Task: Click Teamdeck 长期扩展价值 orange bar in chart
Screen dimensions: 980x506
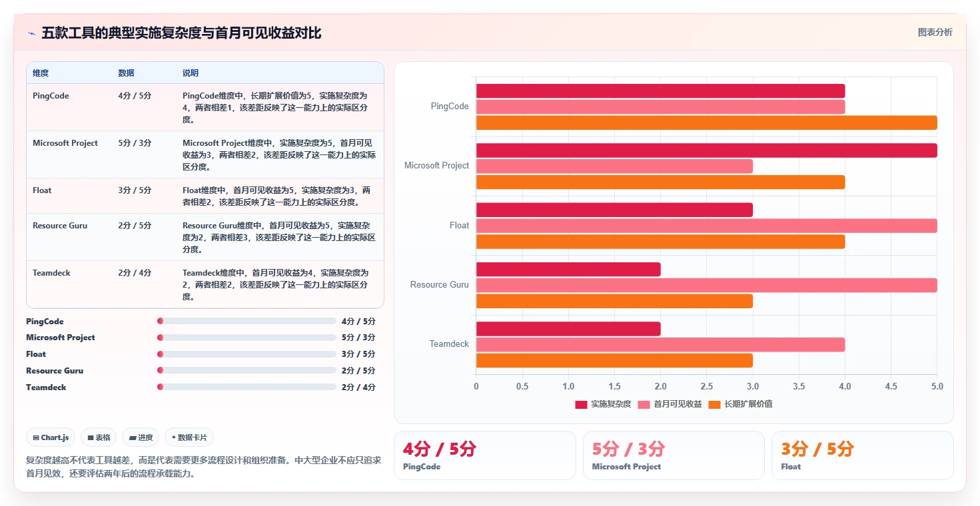Action: (614, 360)
